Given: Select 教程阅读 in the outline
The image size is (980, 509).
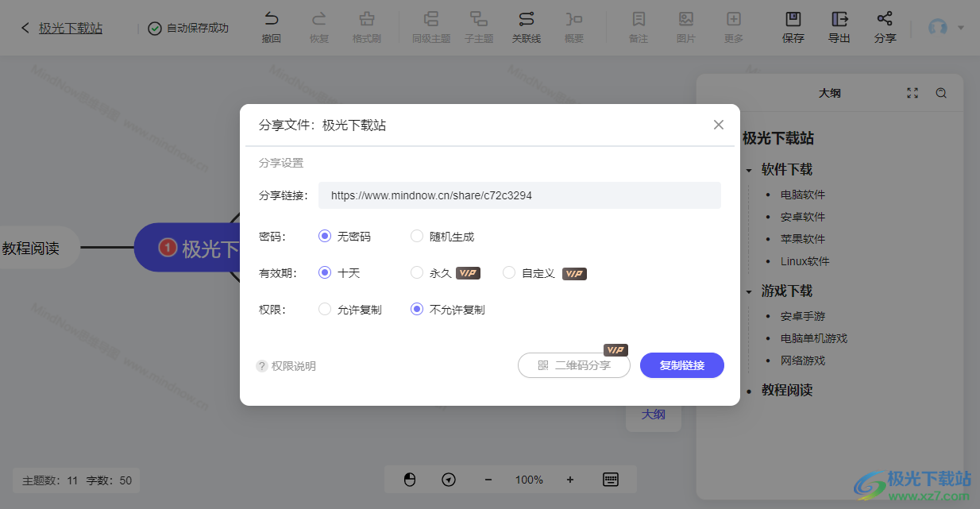Looking at the screenshot, I should click(787, 390).
